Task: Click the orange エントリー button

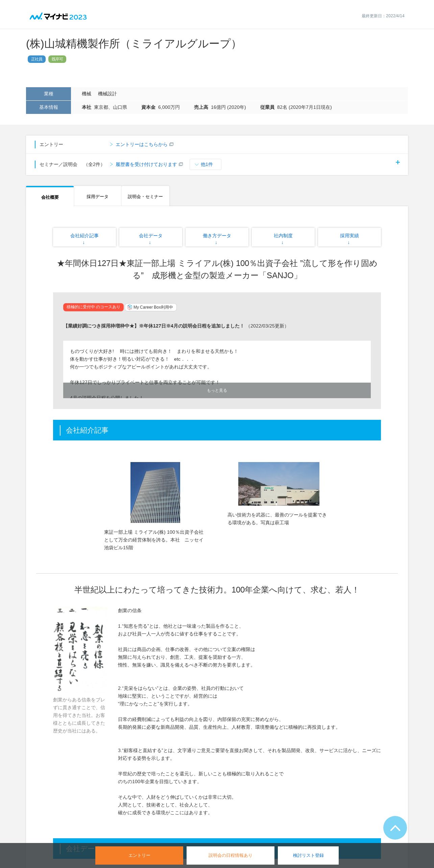Action: point(139,855)
